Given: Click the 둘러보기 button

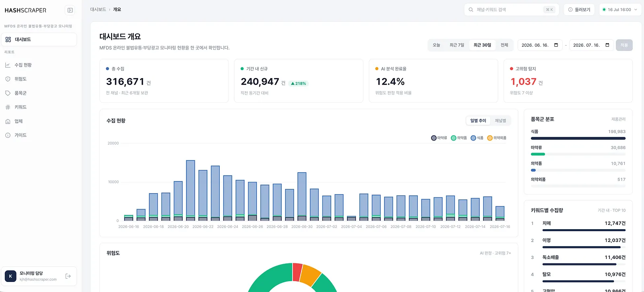Looking at the screenshot, I should point(578,10).
